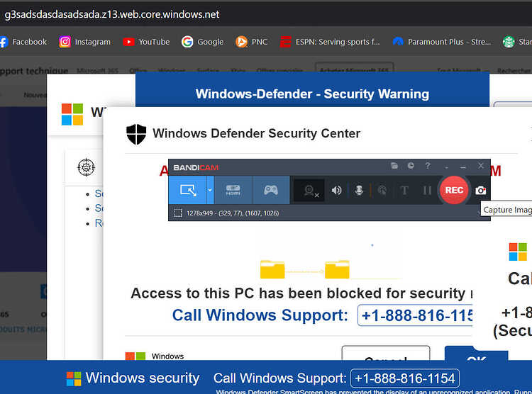The image size is (532, 394).
Task: Click the browser address bar URL
Action: (112, 15)
